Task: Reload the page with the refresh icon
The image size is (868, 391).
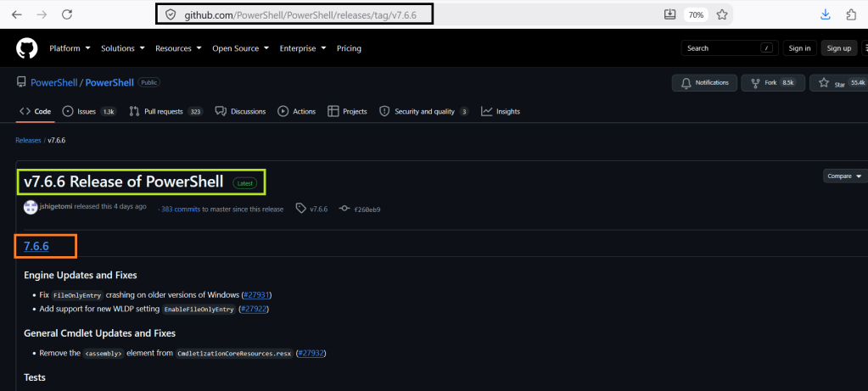Action: [x=67, y=15]
